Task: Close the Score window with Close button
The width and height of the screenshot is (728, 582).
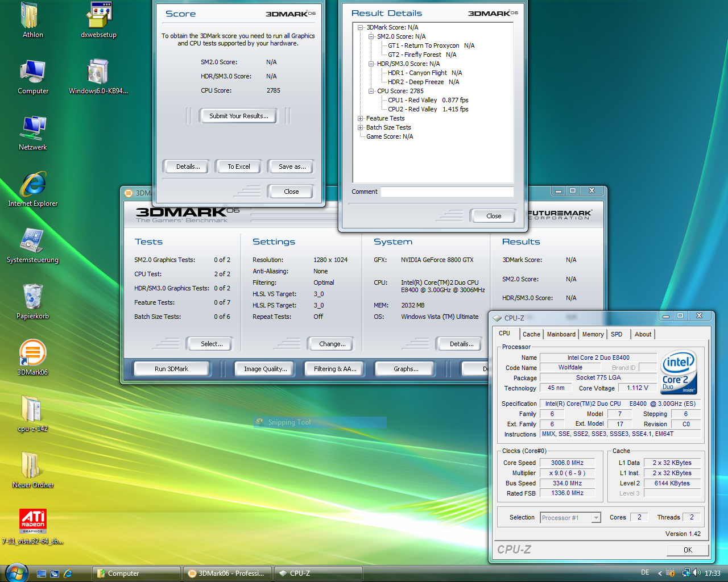Action: click(x=291, y=192)
